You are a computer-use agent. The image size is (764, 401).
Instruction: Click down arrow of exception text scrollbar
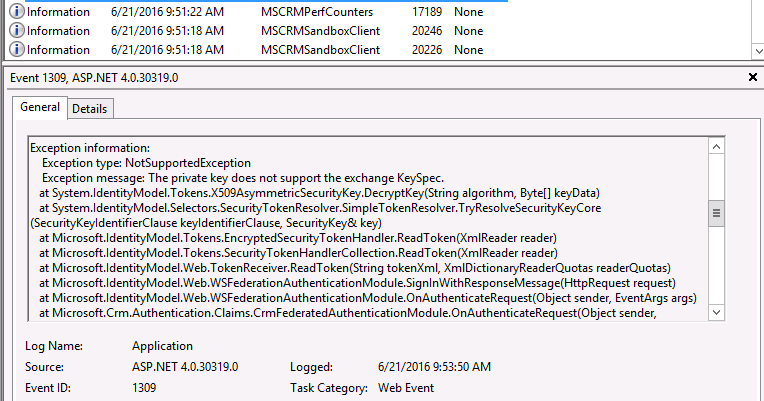point(716,312)
